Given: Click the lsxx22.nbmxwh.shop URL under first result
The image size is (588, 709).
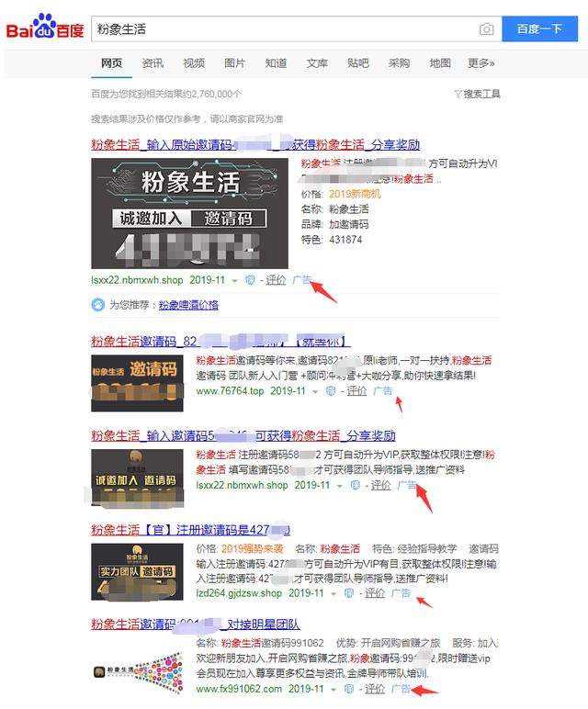Looking at the screenshot, I should (x=137, y=280).
